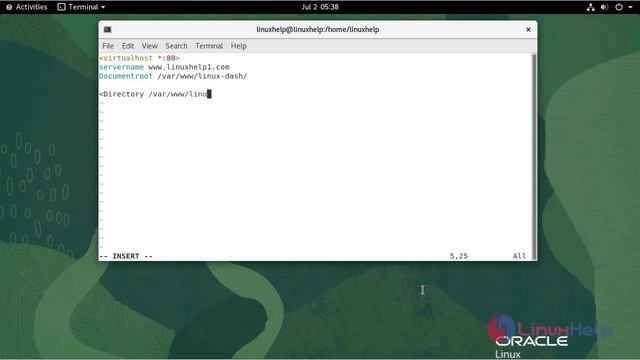Viewport: 640px width, 360px height.
Task: Click the cursor position '5,25'
Action: click(459, 256)
